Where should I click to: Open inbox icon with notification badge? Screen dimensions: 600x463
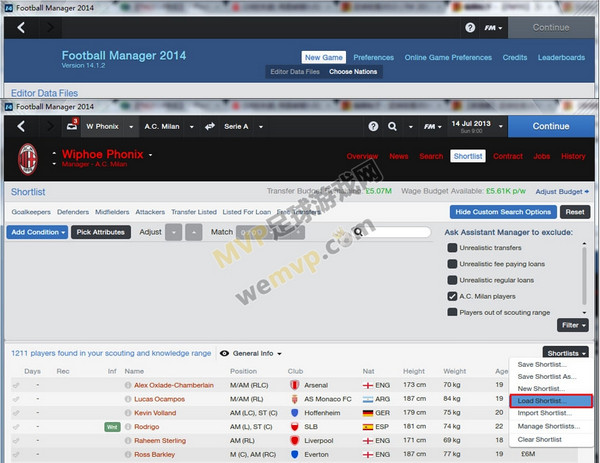point(72,125)
